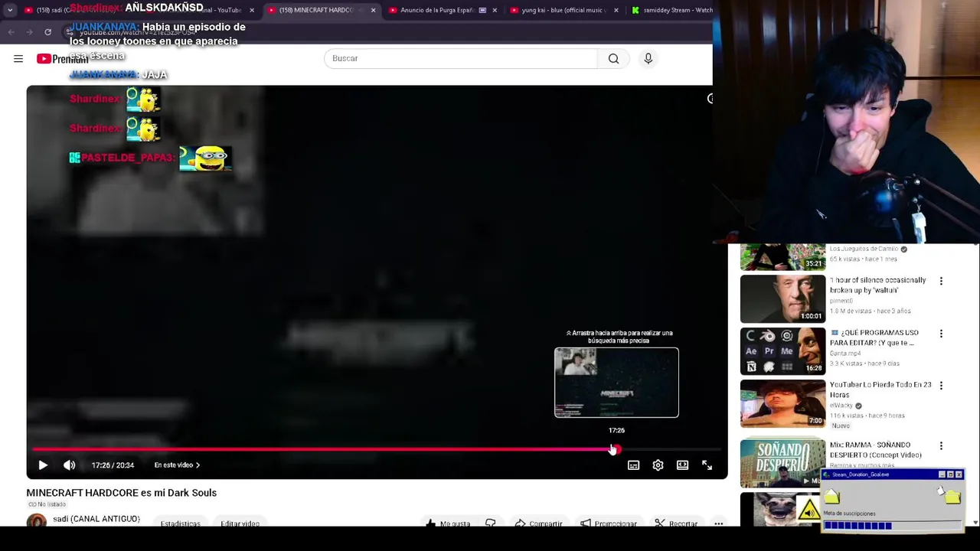Click the '¿QUÉ PROGRAMAS USO' 16:28 thumbnail
This screenshot has width=980, height=551.
click(x=782, y=351)
